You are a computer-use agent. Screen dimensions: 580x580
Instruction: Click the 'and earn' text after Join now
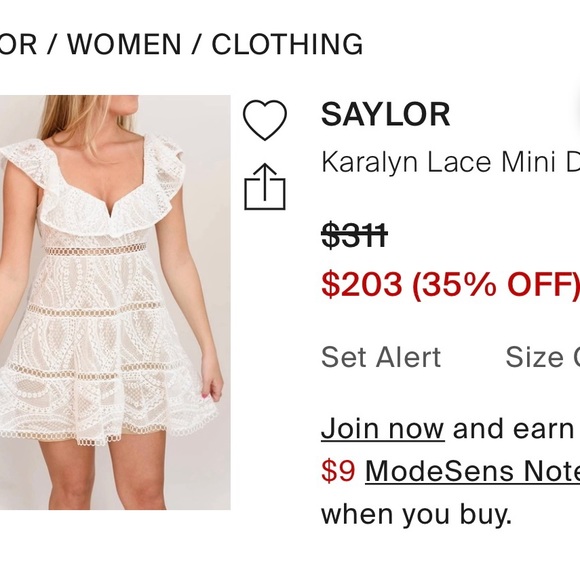513,429
